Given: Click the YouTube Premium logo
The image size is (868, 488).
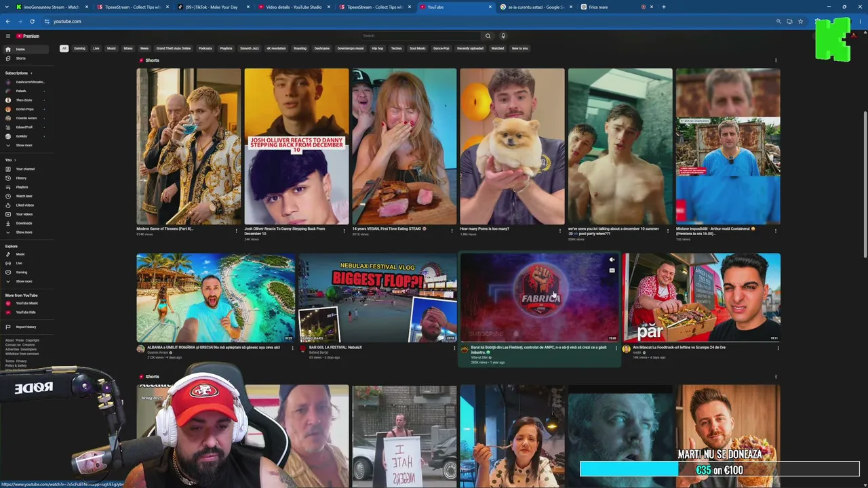Looking at the screenshot, I should coord(28,36).
